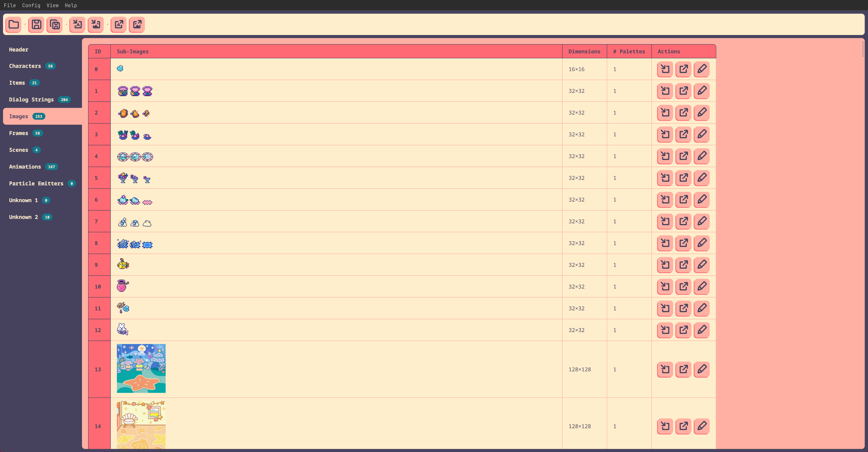Click the ID column header
The height and width of the screenshot is (452, 868).
click(x=99, y=51)
